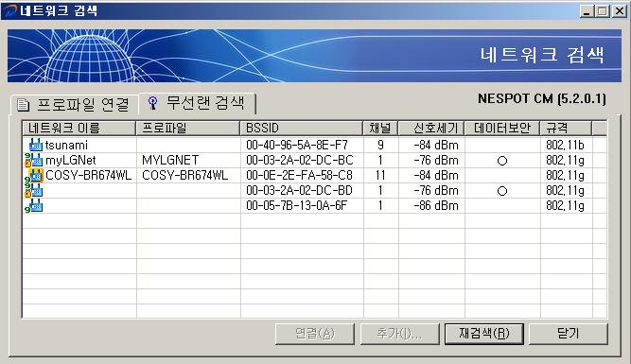
Task: Close the dialog with 닫기 button
Action: pyautogui.click(x=569, y=334)
